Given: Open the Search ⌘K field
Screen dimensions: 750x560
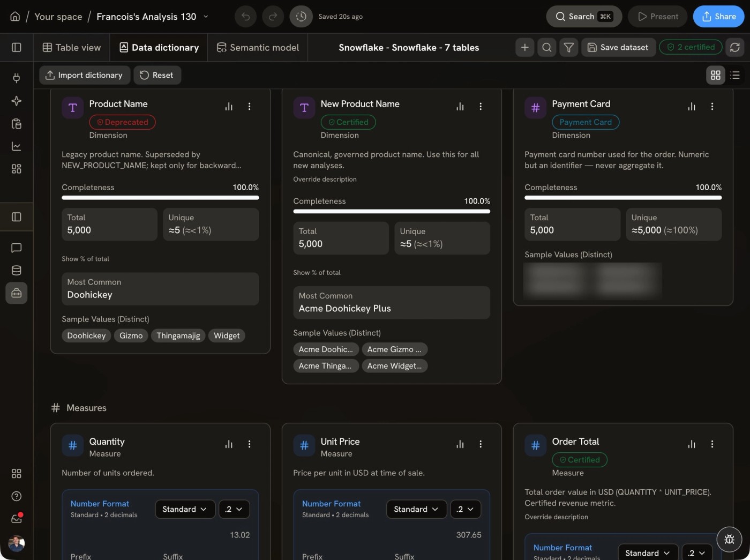Looking at the screenshot, I should click(x=584, y=17).
